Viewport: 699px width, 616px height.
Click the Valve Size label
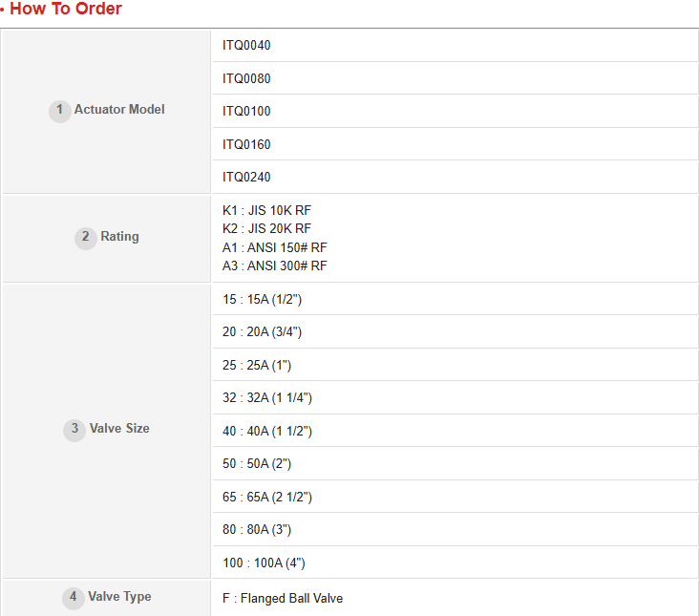pyautogui.click(x=119, y=429)
